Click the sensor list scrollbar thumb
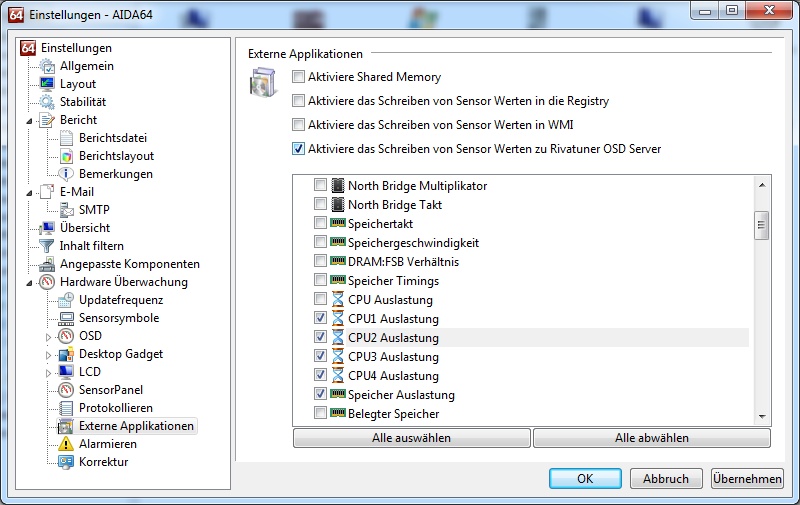Viewport: 800px width, 505px height. coord(761,225)
